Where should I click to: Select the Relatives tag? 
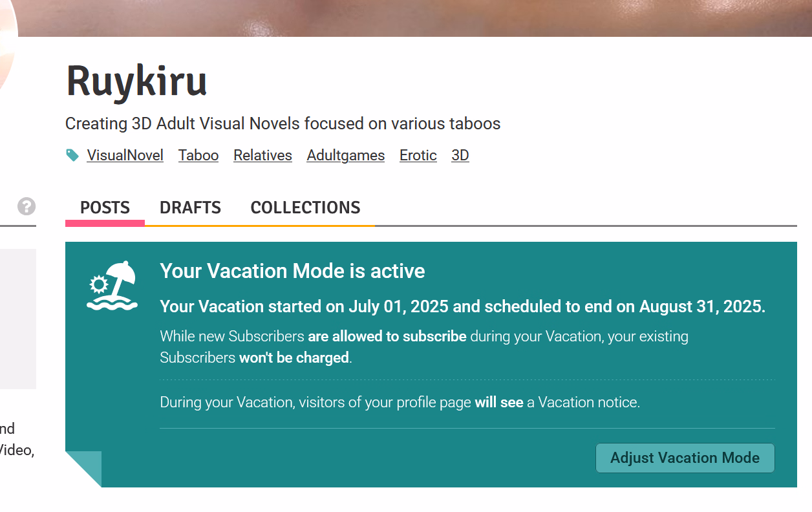(262, 156)
